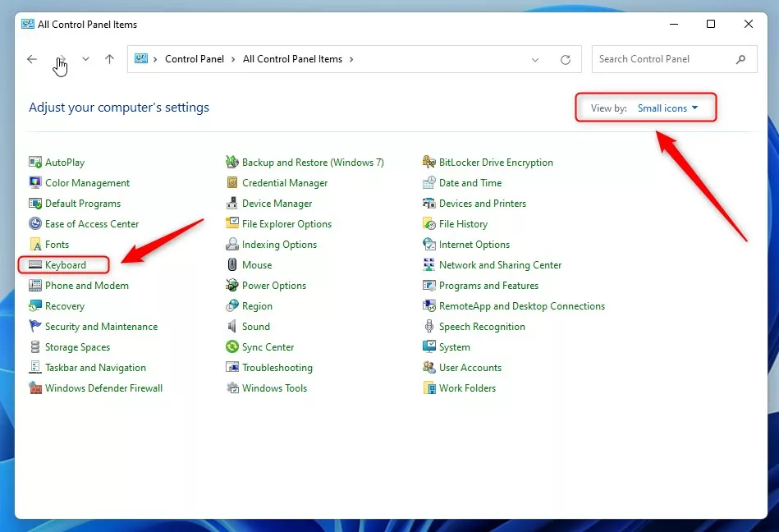Open the View by Small icons dropdown
The image size is (779, 532).
point(667,108)
